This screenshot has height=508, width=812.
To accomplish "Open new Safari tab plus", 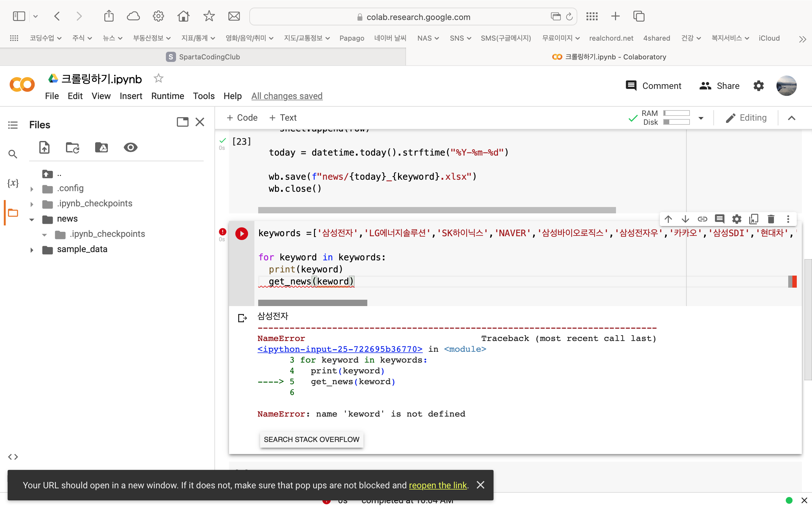I will (x=615, y=16).
